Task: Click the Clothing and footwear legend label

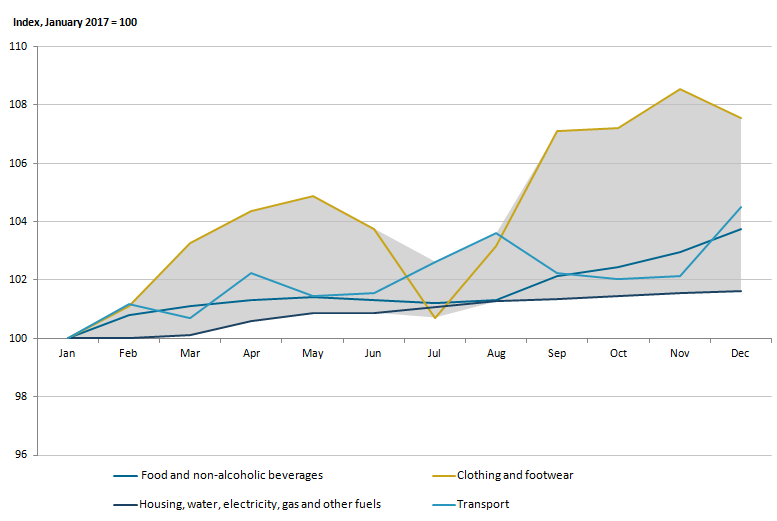Action: pos(514,476)
